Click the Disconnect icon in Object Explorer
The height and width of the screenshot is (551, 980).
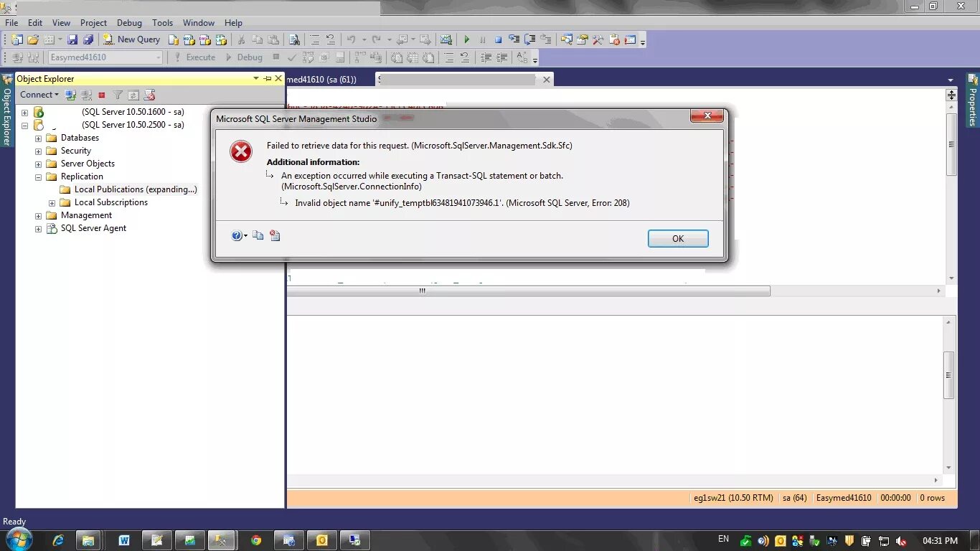tap(86, 95)
